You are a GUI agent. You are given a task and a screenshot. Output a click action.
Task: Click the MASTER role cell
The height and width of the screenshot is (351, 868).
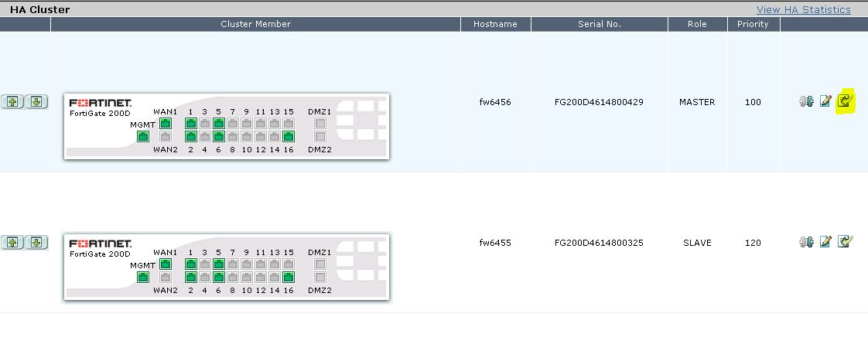[697, 102]
